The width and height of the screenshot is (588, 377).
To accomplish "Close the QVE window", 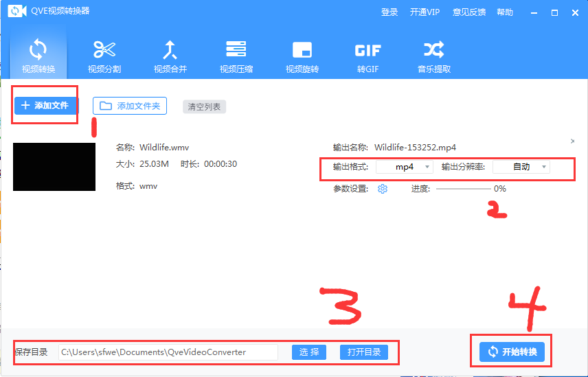I will 575,13.
